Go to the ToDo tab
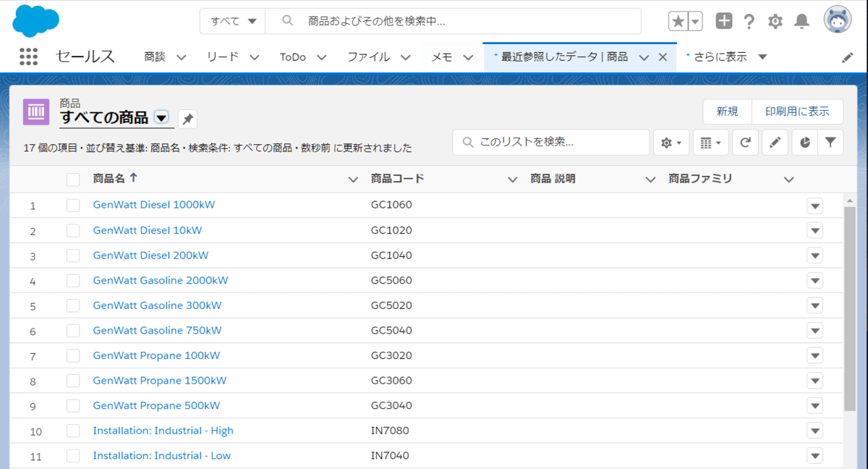 [x=293, y=56]
